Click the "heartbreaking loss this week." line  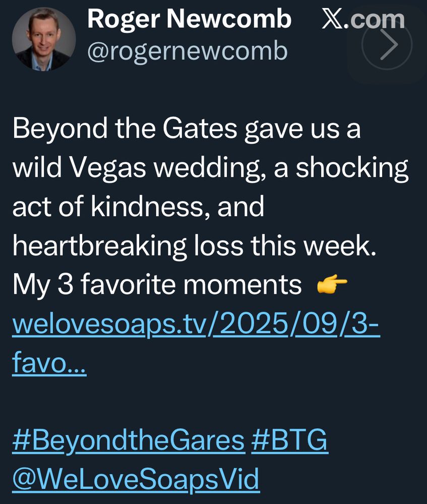click(x=194, y=246)
